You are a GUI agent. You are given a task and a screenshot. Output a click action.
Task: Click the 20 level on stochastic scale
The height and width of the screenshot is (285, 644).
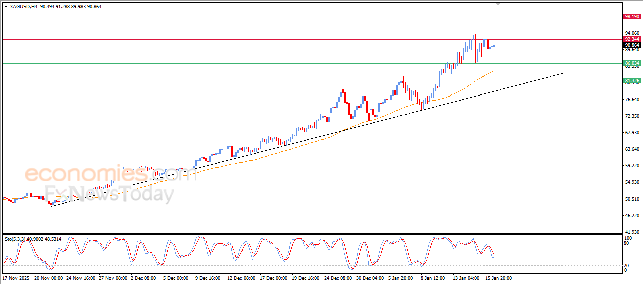(x=627, y=265)
